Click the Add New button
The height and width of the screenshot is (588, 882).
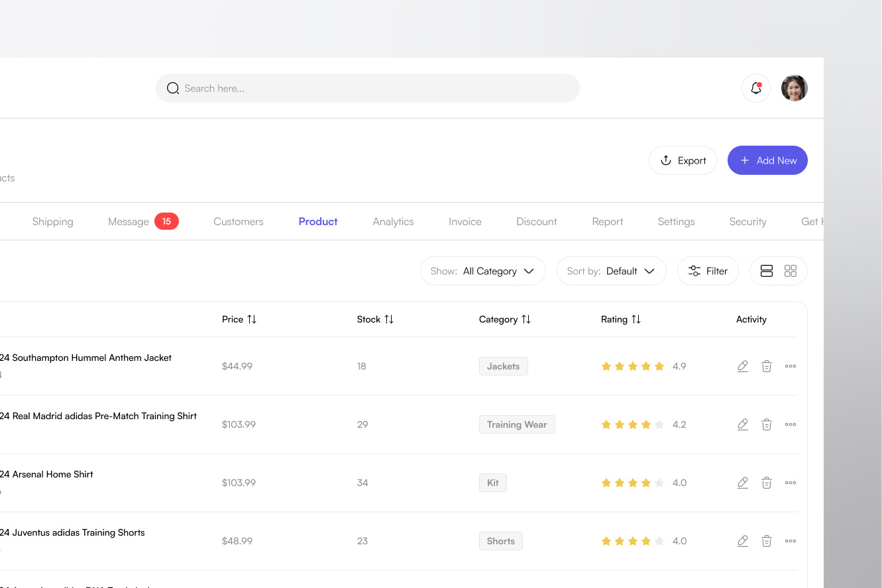coord(767,160)
